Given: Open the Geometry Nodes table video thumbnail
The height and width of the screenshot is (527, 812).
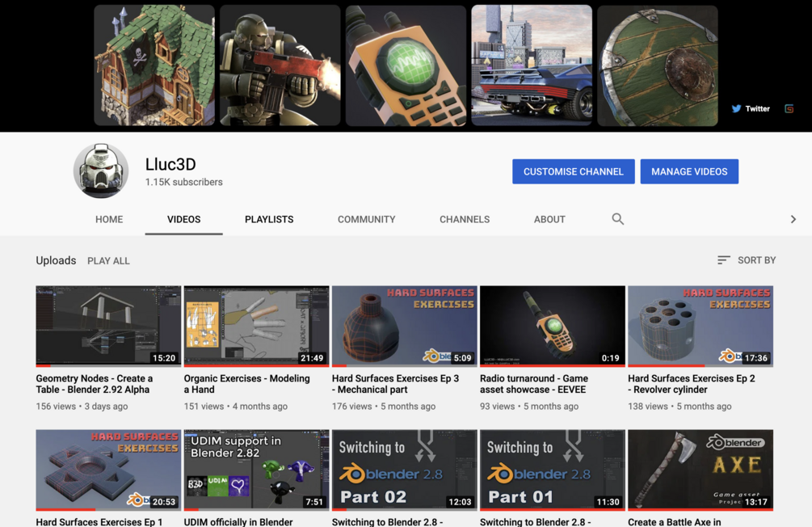Looking at the screenshot, I should pyautogui.click(x=108, y=326).
